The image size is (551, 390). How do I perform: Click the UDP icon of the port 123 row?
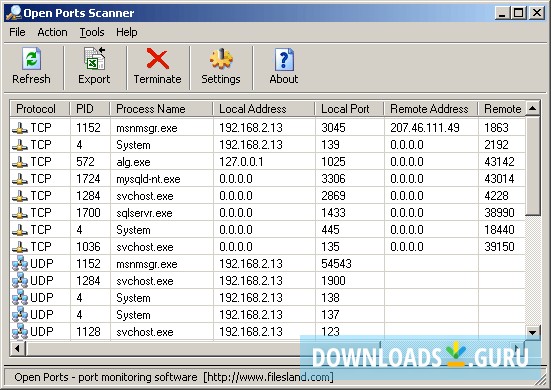pyautogui.click(x=20, y=331)
